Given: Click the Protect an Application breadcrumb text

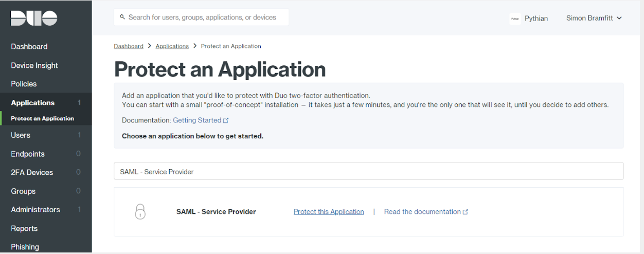Looking at the screenshot, I should (231, 46).
